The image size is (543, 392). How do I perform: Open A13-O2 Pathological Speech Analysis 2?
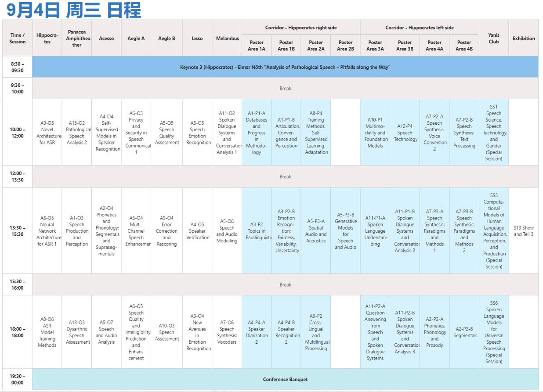click(77, 133)
